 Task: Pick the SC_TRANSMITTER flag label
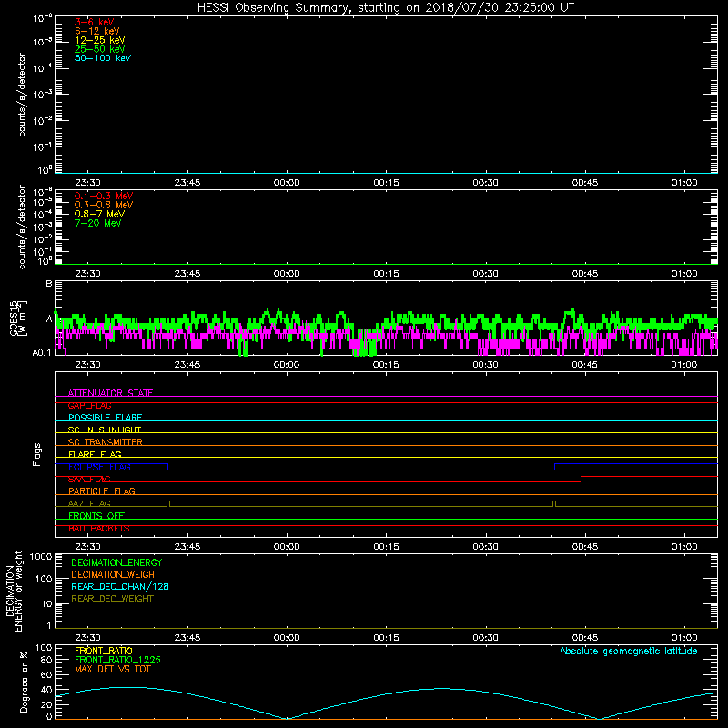106,442
